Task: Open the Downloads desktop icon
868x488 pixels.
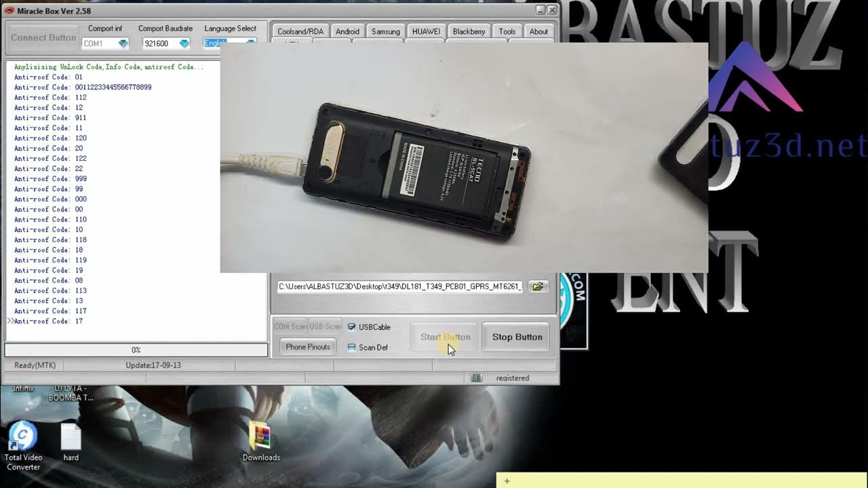Action: pos(261,442)
